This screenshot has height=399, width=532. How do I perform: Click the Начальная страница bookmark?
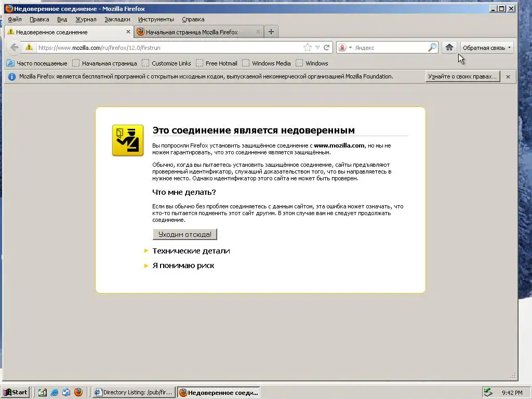[105, 63]
